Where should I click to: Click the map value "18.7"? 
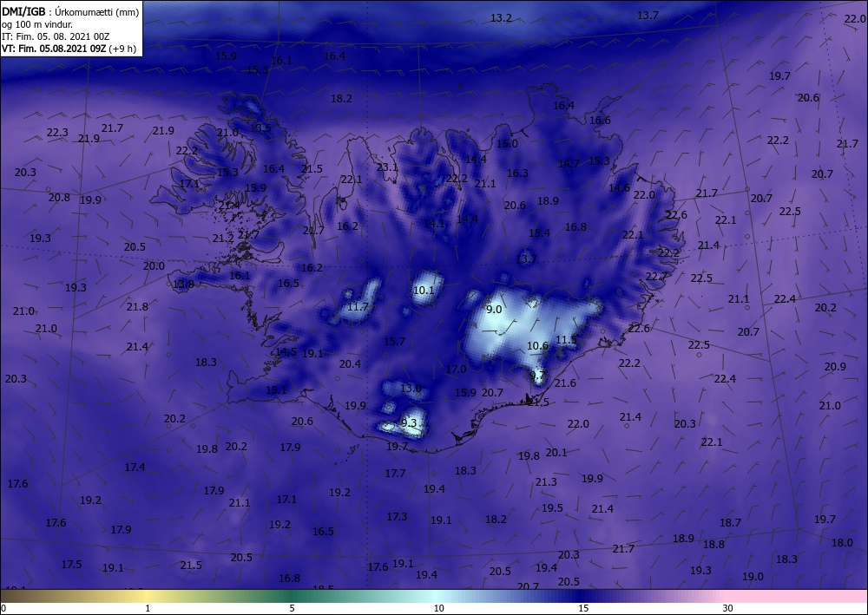(731, 523)
